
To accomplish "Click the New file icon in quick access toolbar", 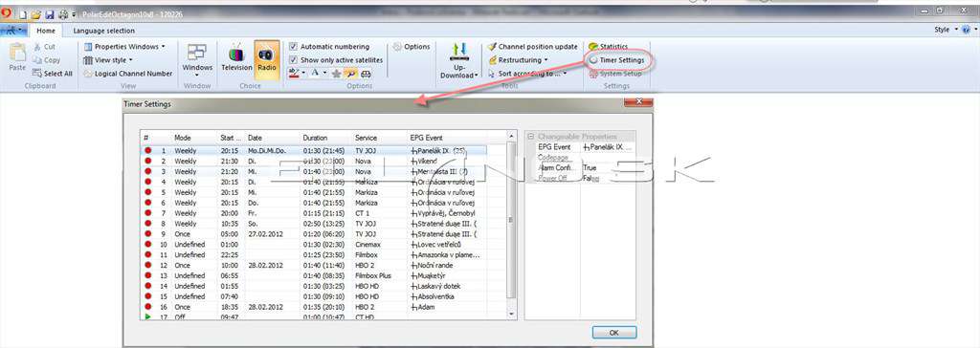I will [23, 13].
